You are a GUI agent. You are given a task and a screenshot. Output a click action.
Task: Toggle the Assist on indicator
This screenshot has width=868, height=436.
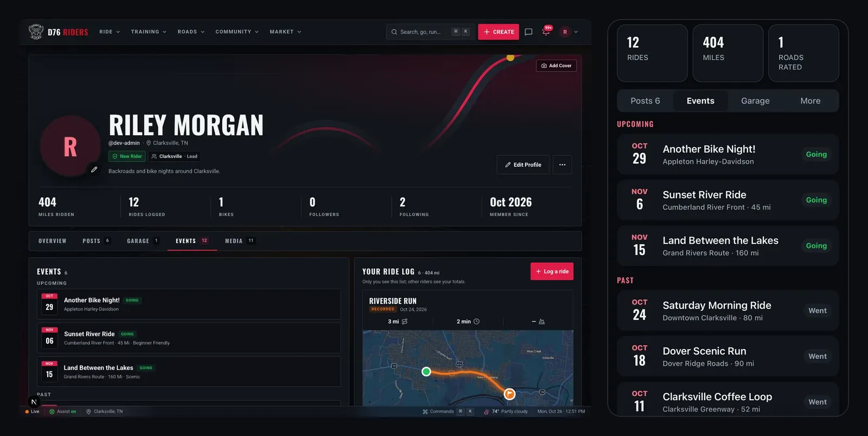(63, 412)
